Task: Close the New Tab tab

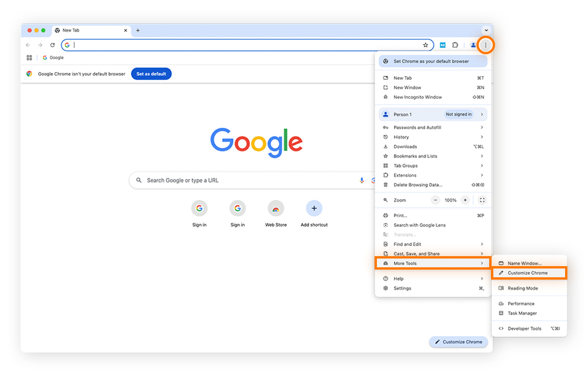Action: coord(125,31)
